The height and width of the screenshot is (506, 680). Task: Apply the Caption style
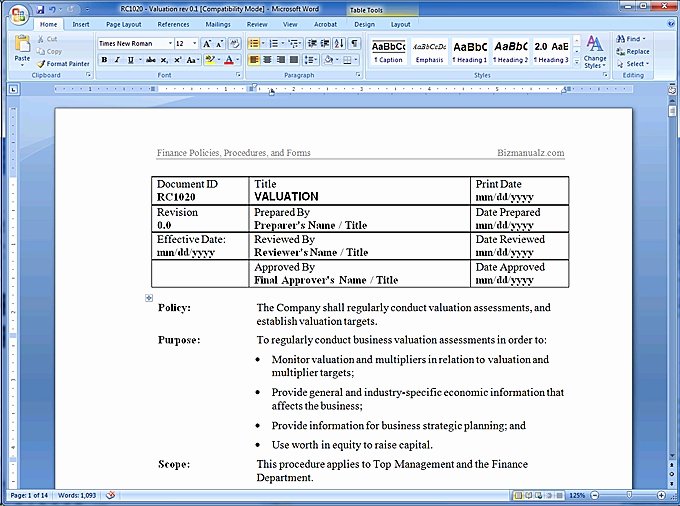click(388, 52)
